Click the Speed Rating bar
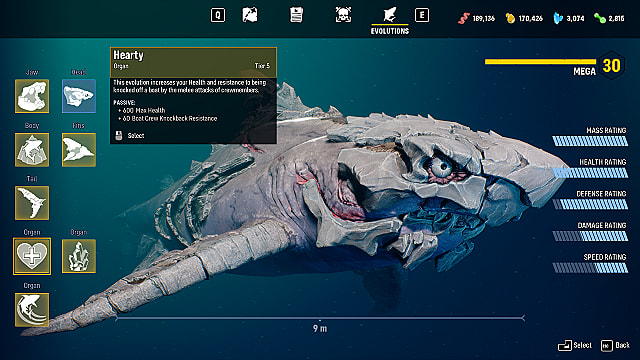The image size is (640, 360). 590,268
